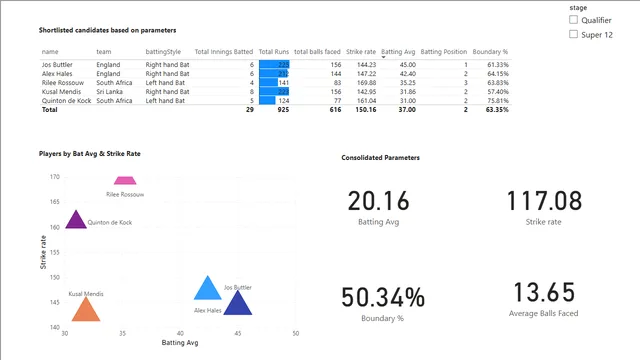Click Shortlisted candidates table title
The height and width of the screenshot is (360, 640).
[107, 30]
